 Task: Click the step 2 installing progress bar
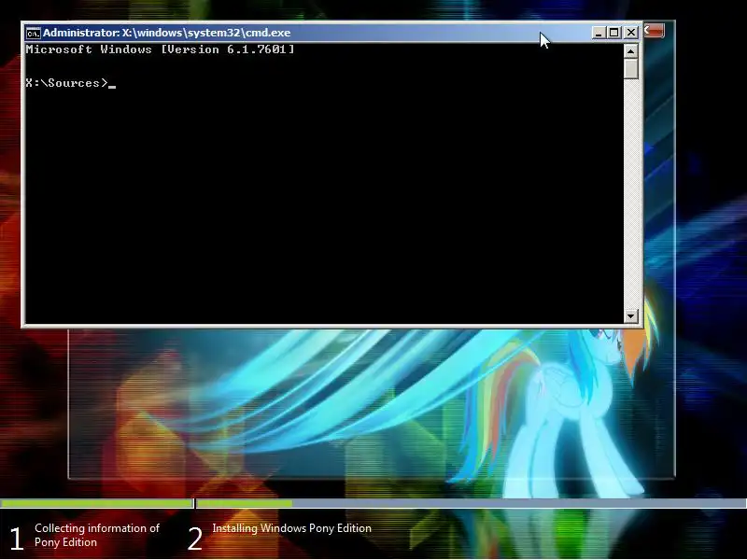point(472,503)
